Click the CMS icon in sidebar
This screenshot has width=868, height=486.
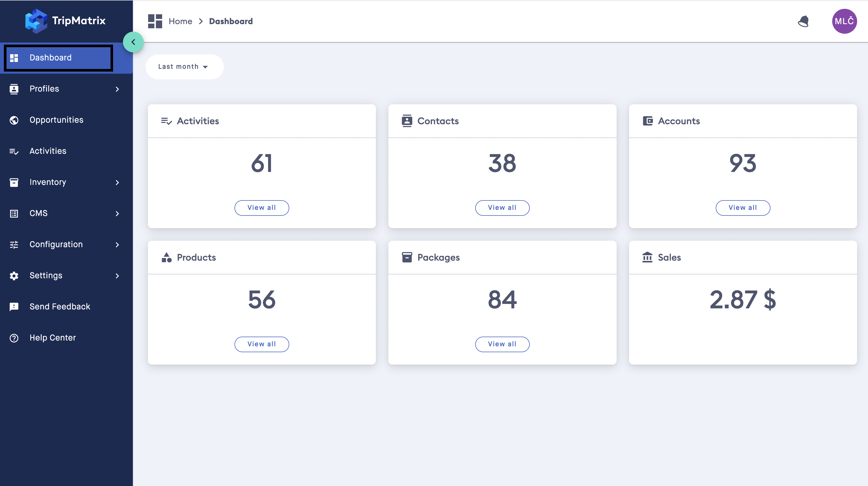[14, 213]
